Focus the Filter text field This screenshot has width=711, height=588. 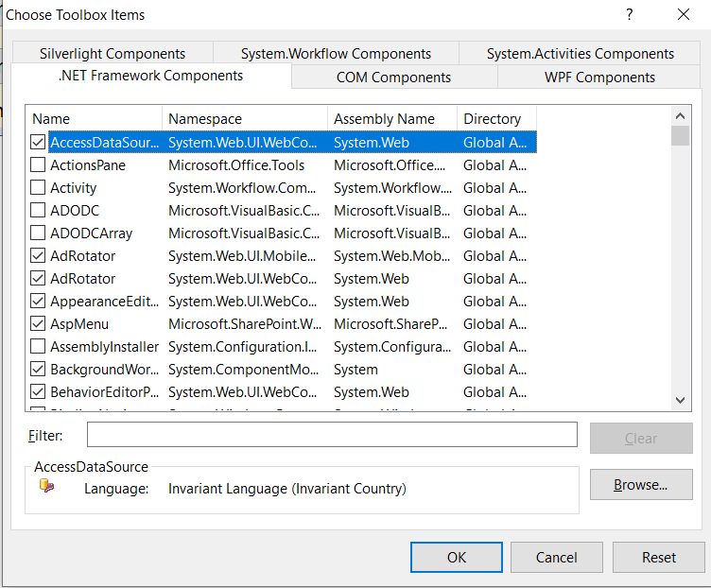(x=332, y=434)
